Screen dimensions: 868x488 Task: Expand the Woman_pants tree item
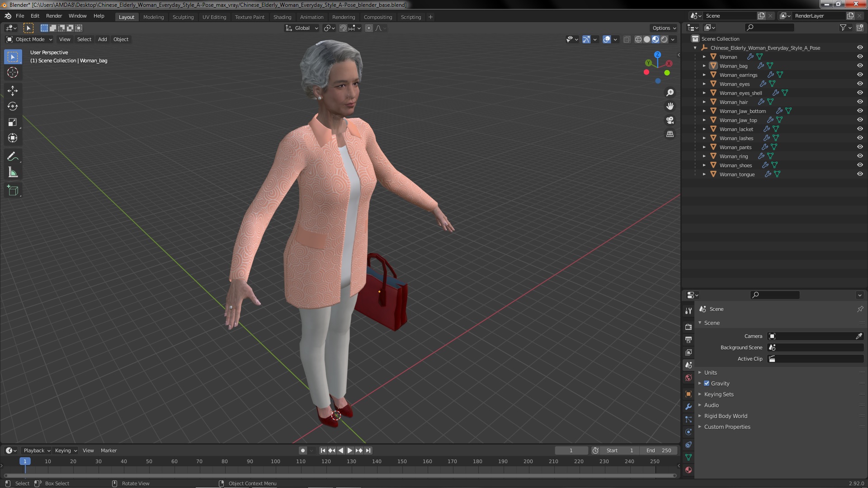pos(704,147)
